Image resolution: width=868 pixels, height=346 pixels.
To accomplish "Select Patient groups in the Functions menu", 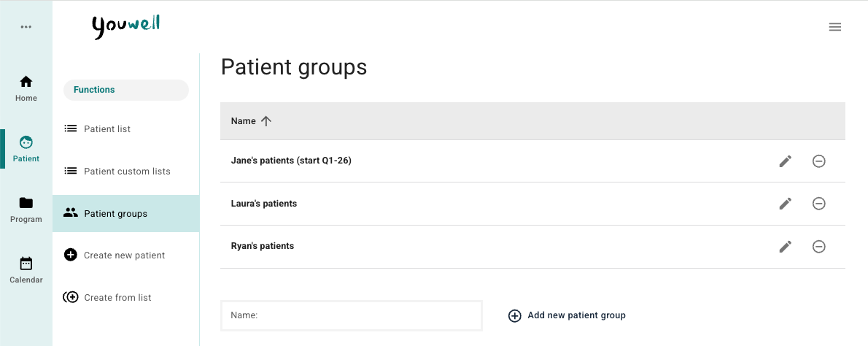I will (x=115, y=214).
